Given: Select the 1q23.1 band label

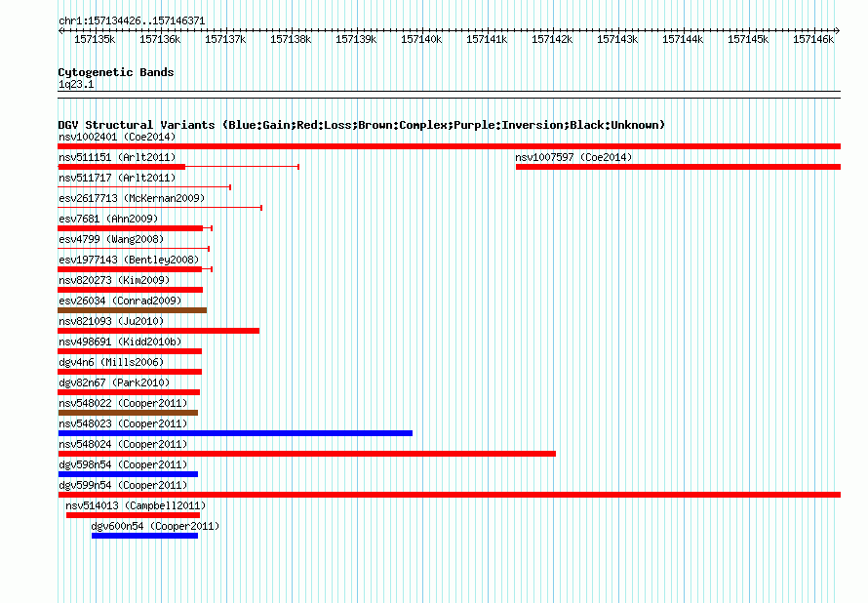Looking at the screenshot, I should pyautogui.click(x=76, y=84).
